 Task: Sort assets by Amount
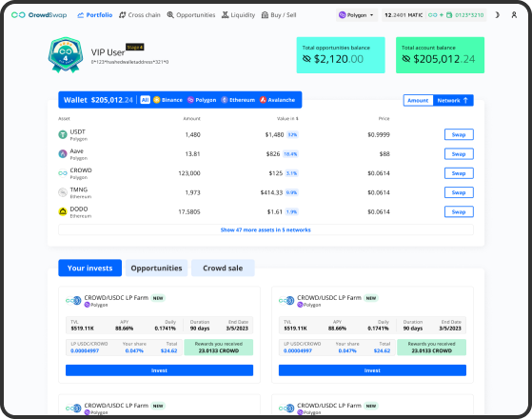coord(418,101)
